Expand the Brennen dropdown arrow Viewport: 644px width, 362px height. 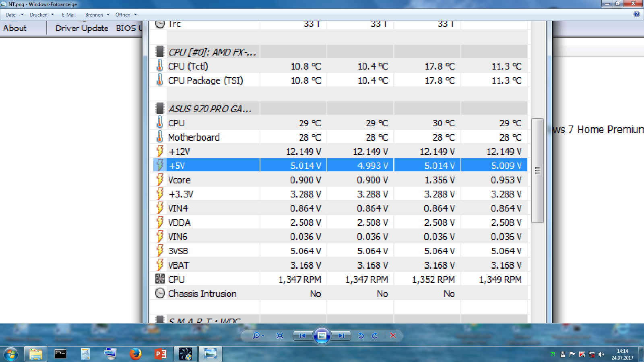tap(108, 15)
